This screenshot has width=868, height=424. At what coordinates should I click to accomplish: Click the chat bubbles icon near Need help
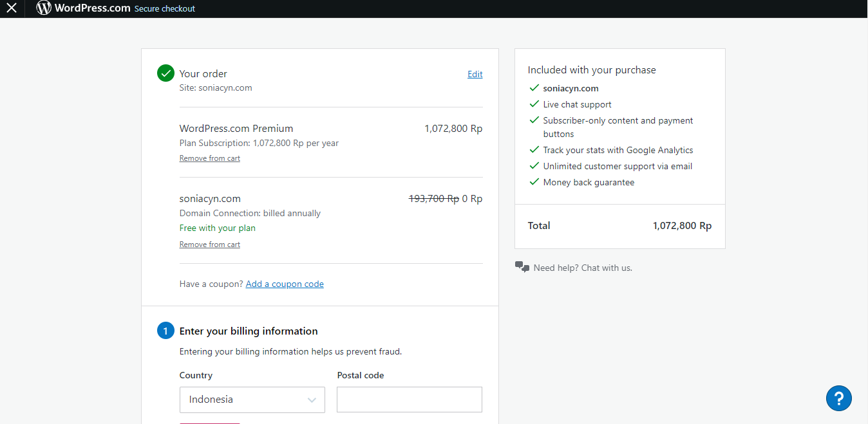coord(522,267)
